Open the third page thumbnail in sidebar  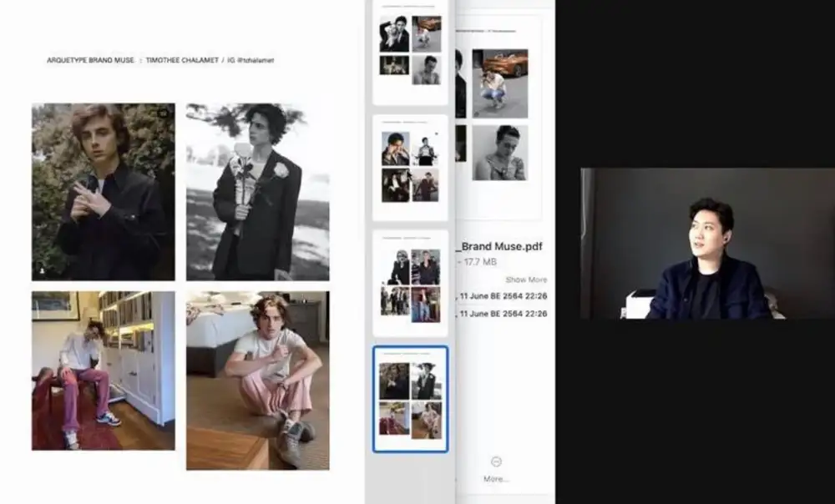coord(410,284)
